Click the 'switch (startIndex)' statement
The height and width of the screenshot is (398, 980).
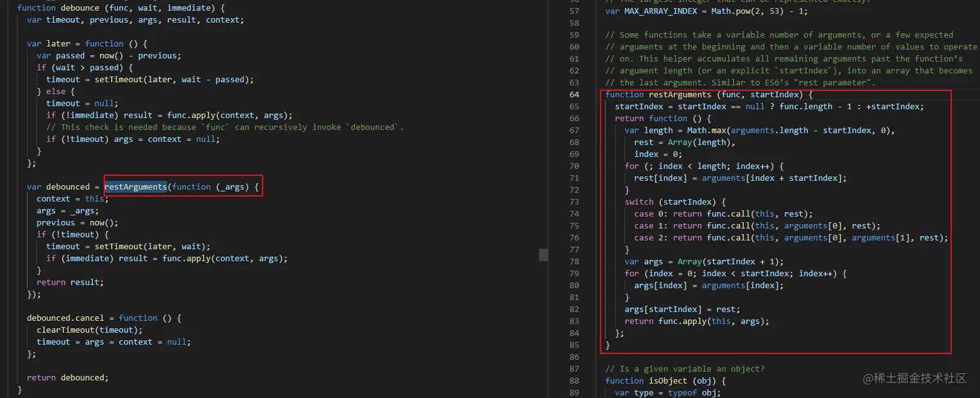[x=673, y=202]
